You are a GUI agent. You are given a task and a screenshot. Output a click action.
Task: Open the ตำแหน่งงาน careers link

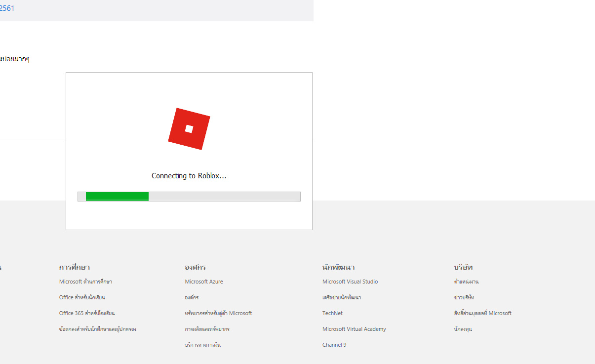pos(466,282)
